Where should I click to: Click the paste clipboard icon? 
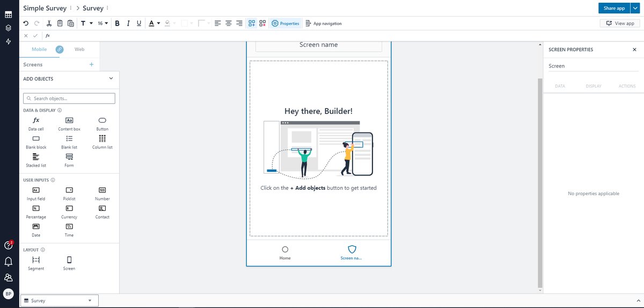point(70,23)
